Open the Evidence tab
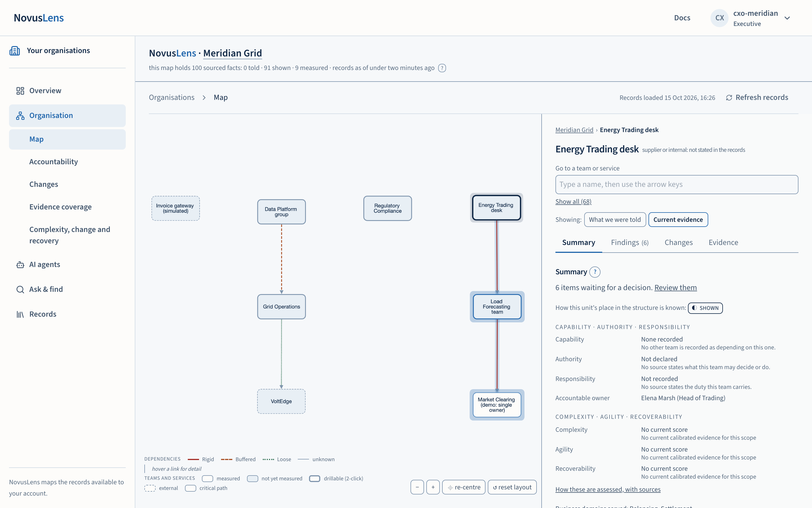 723,243
